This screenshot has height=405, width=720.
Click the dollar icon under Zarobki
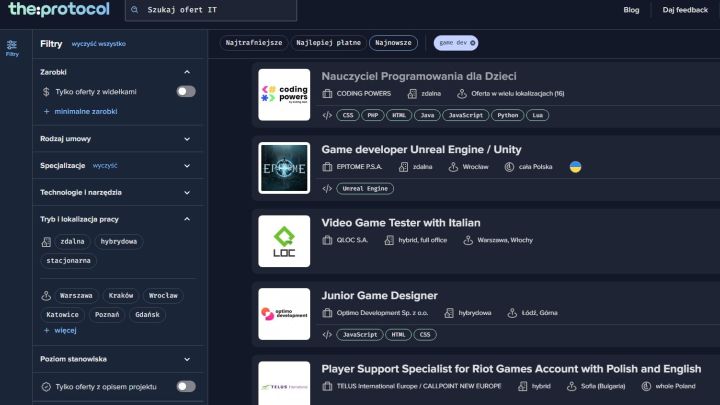46,91
